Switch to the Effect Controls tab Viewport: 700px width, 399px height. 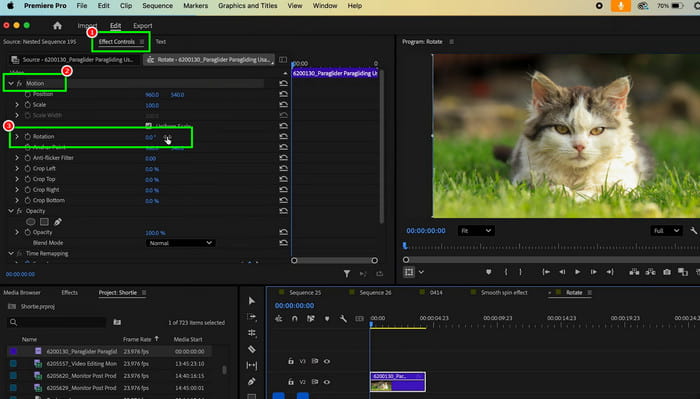[x=117, y=42]
